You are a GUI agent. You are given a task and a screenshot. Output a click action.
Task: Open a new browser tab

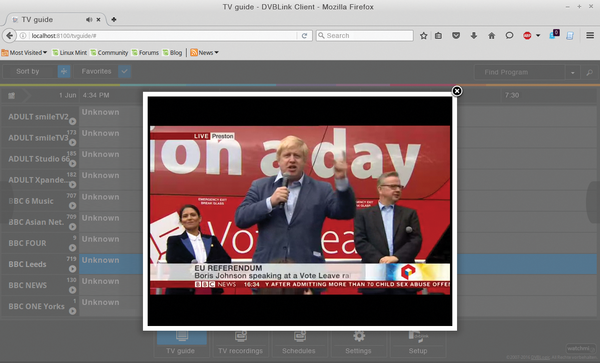[x=114, y=20]
